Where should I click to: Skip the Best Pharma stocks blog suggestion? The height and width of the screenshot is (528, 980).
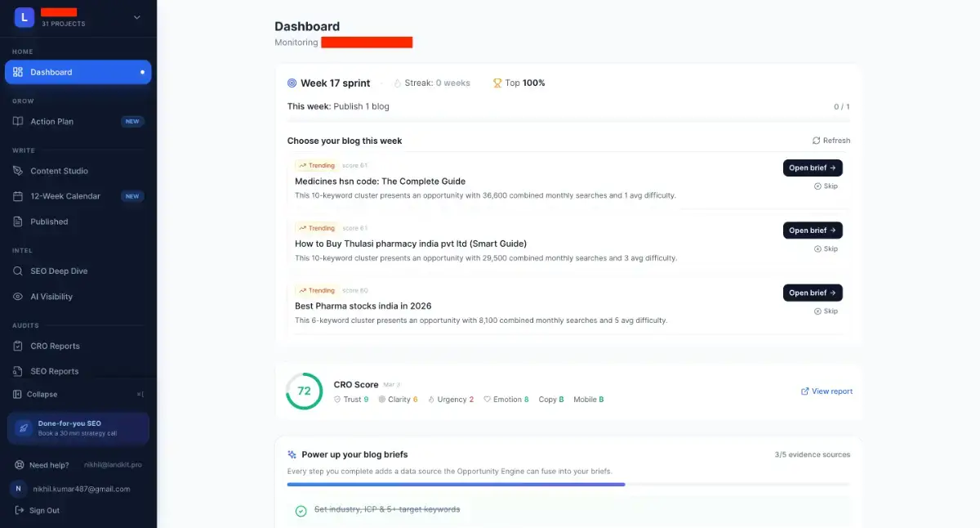[x=826, y=311]
